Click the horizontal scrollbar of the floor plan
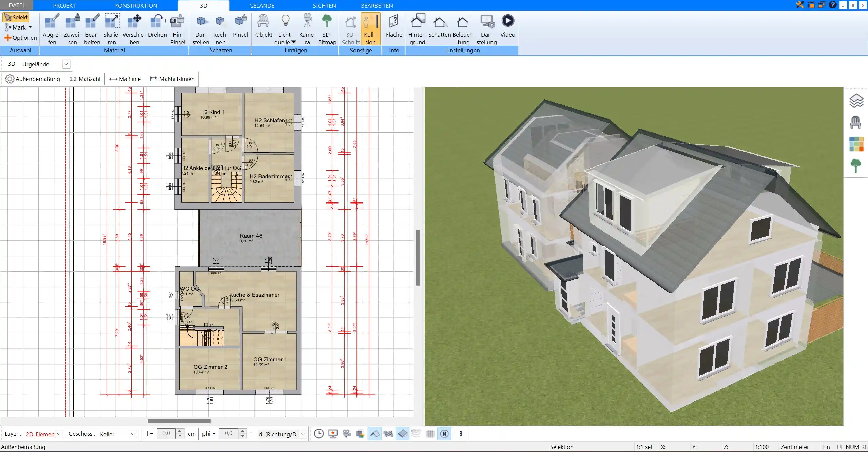Viewport: 868px width, 452px height. point(179,421)
